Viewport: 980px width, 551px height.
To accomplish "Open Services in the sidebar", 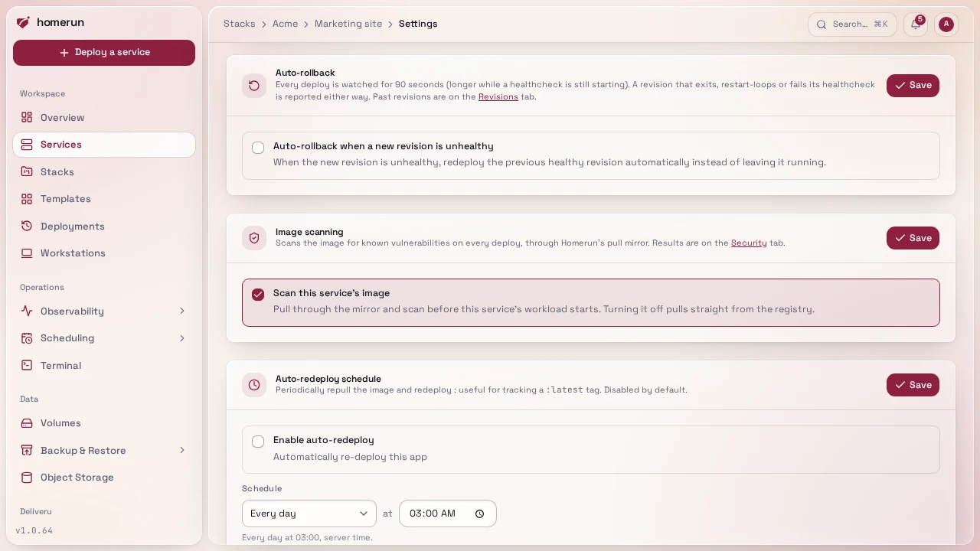I will point(104,145).
